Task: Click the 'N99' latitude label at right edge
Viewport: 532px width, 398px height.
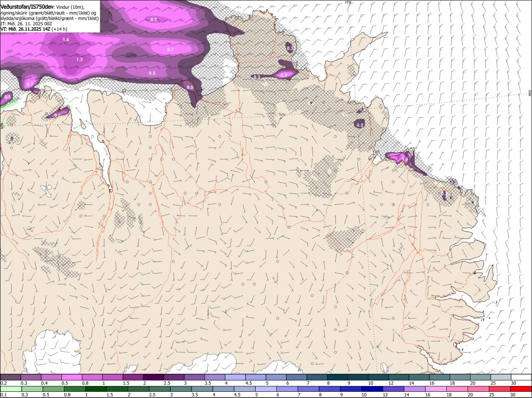Action: click(530, 94)
